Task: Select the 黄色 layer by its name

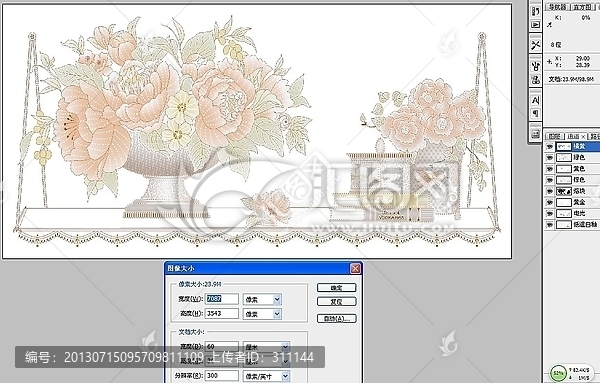Action: click(579, 169)
